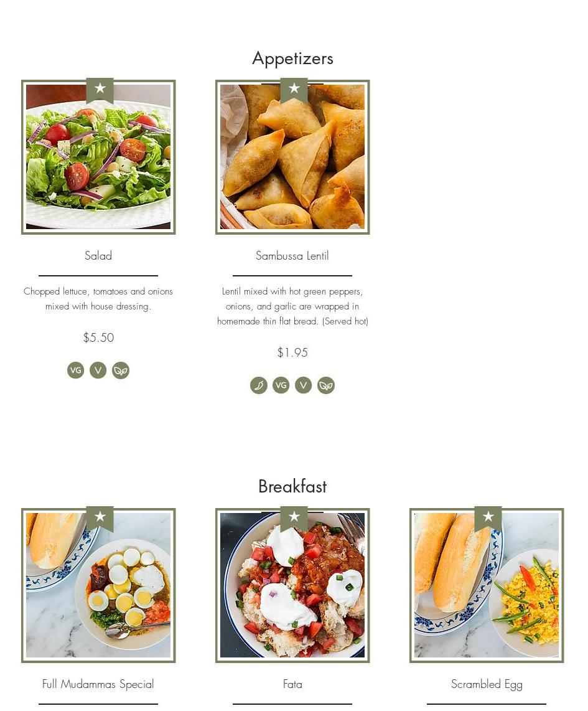Viewport: 588px width, 711px height.
Task: Select the Sambussa Lentil item title
Action: 292,256
